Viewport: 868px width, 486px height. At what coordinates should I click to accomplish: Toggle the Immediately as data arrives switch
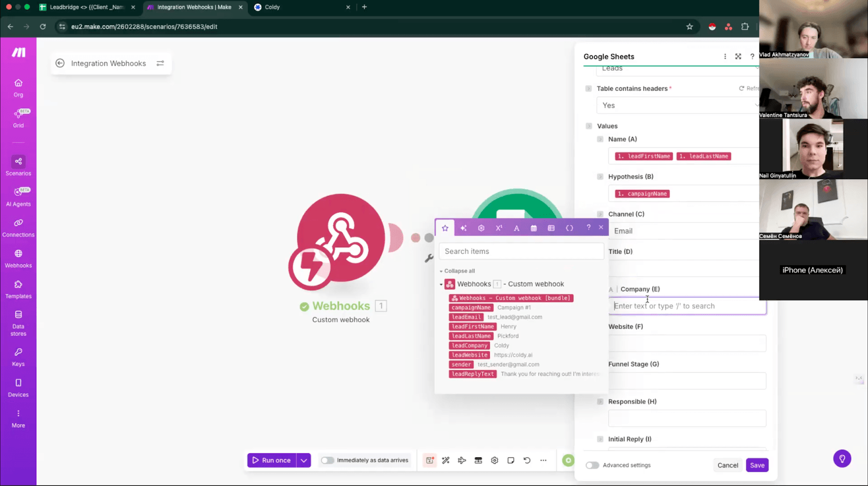(x=327, y=461)
